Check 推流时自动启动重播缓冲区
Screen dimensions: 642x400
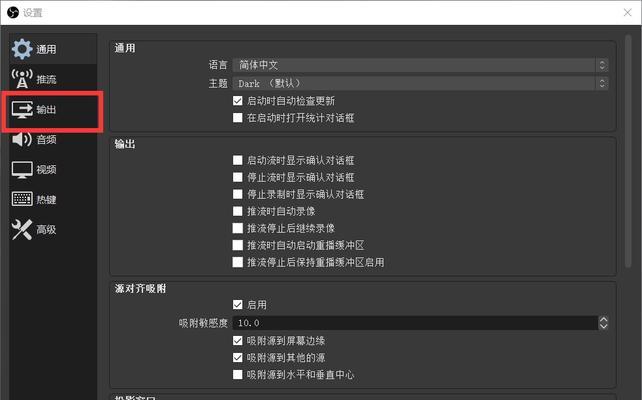tap(237, 245)
